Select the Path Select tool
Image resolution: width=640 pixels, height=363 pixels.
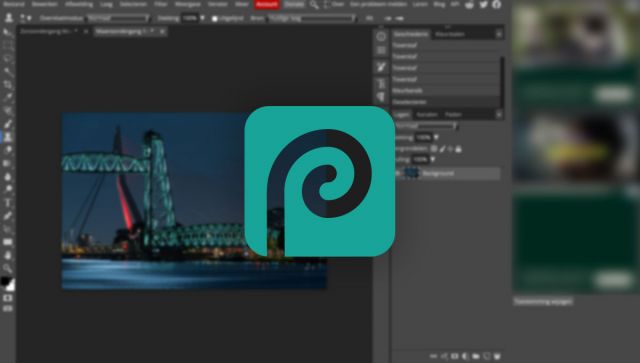[x=7, y=229]
